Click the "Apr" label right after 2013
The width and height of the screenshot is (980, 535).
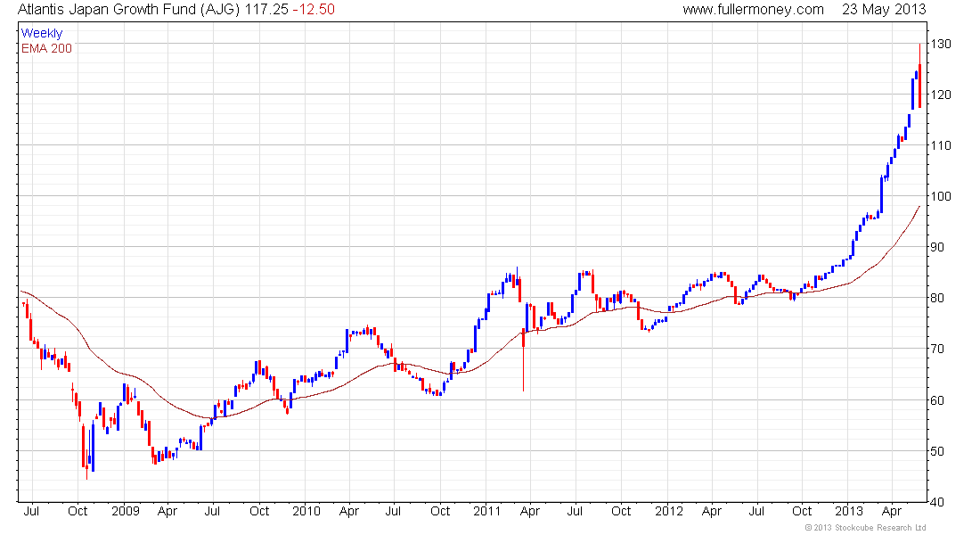(x=892, y=512)
